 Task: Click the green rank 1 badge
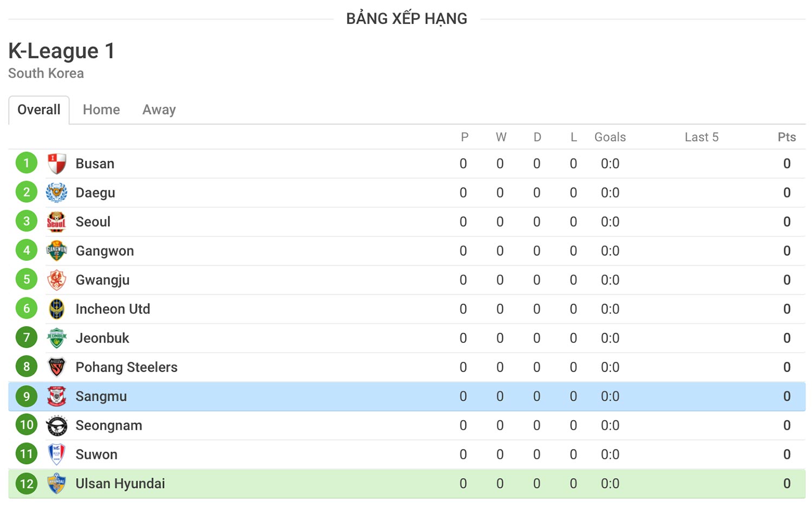point(27,163)
